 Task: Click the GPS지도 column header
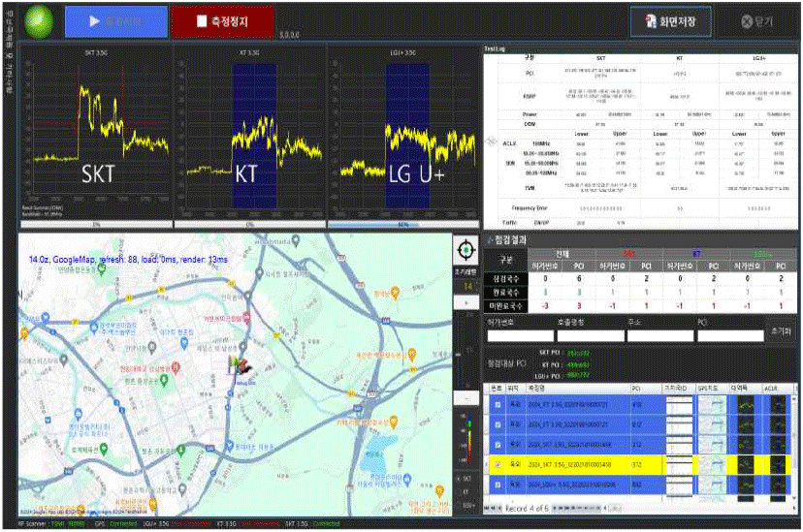(712, 389)
